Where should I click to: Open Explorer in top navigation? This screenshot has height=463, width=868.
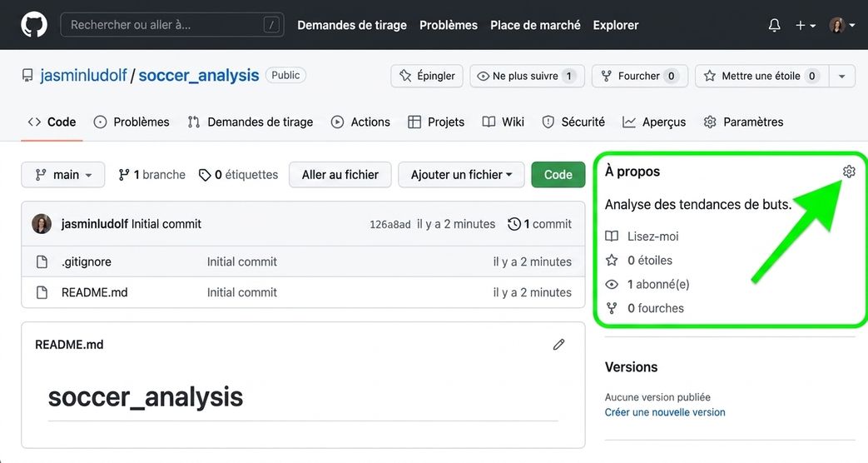tap(616, 25)
